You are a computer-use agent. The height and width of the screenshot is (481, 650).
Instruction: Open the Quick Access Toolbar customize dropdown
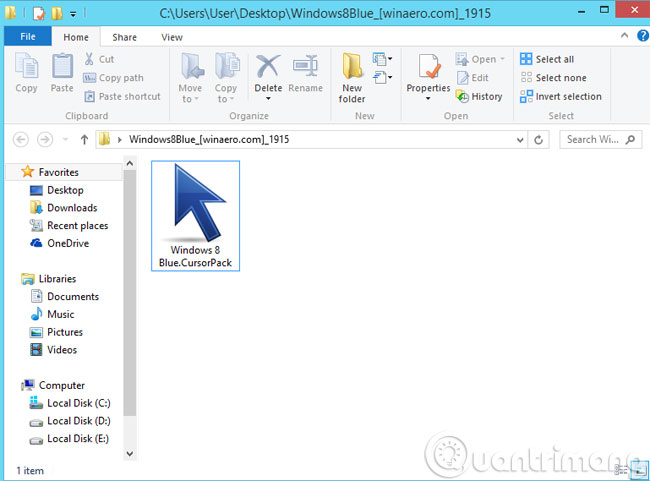tap(73, 14)
